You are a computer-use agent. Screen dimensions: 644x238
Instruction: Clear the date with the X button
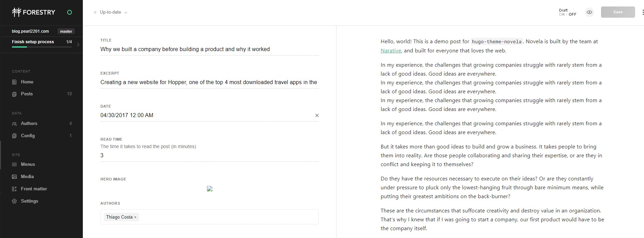click(x=317, y=115)
